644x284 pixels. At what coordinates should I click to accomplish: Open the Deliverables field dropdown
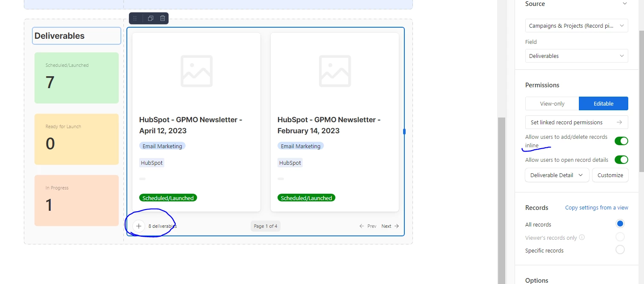click(576, 56)
